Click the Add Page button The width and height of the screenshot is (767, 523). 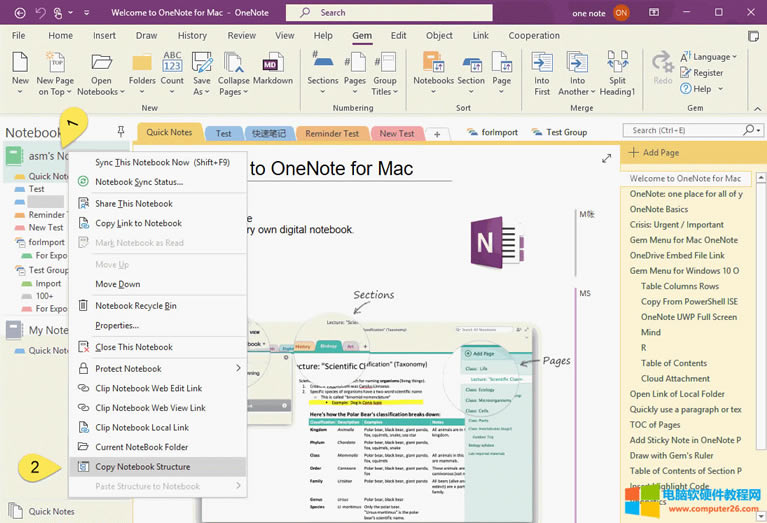tap(660, 153)
